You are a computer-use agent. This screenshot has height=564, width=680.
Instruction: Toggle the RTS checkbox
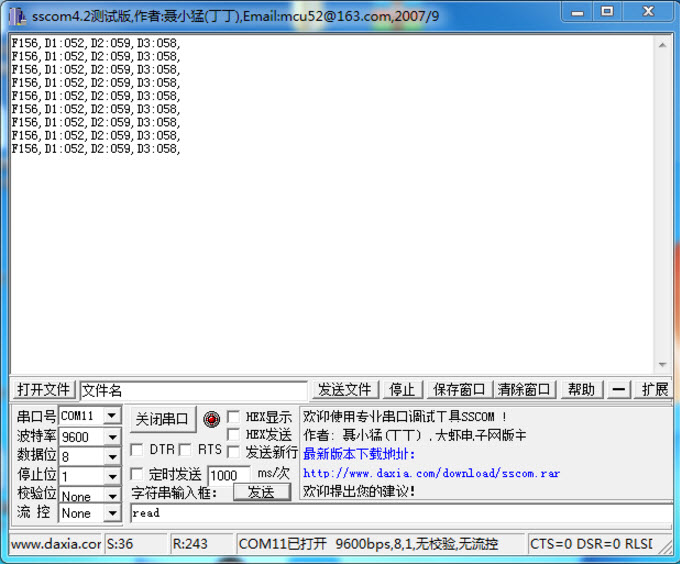tap(185, 450)
